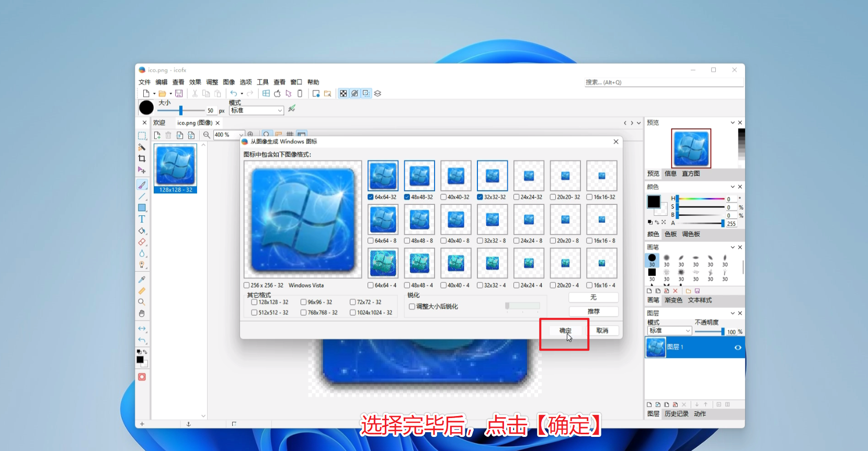Select the paint bucket fill tool

click(142, 230)
